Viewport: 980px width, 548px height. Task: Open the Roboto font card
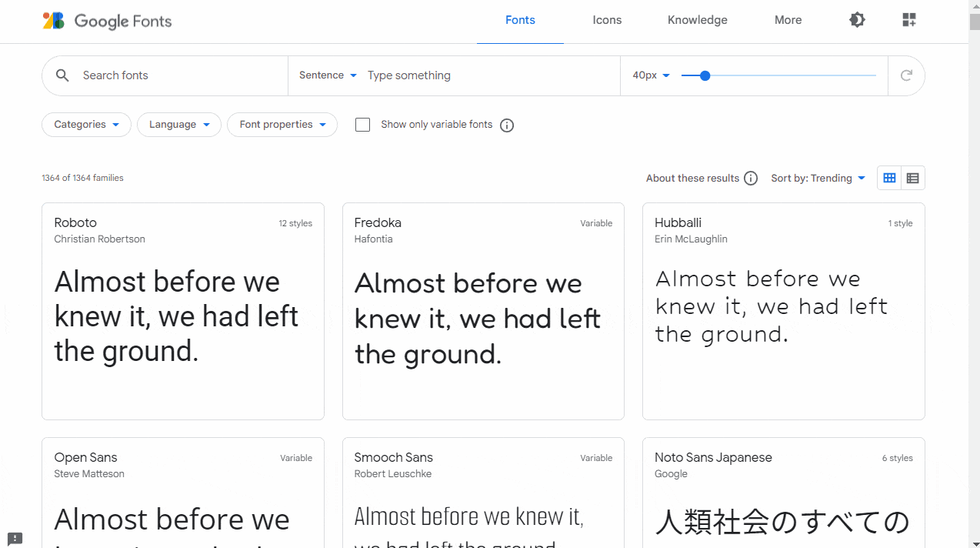tap(183, 311)
